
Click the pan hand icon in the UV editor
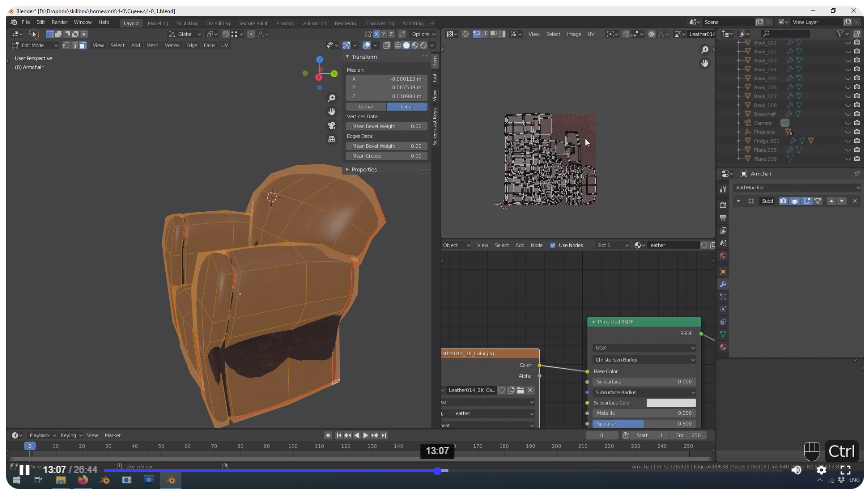[705, 63]
